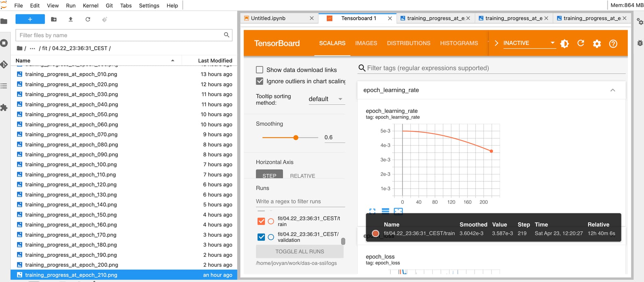Open the INACTIVE plugins dropdown
644x282 pixels.
pyautogui.click(x=529, y=43)
